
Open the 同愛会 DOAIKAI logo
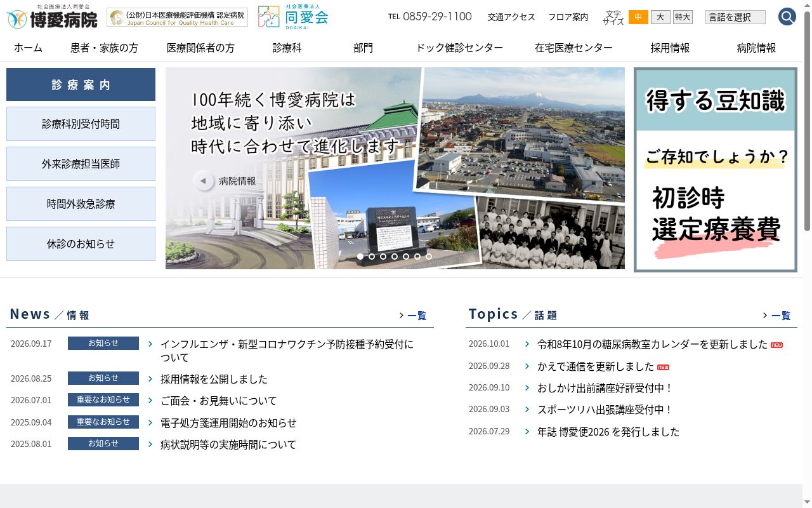coord(293,17)
